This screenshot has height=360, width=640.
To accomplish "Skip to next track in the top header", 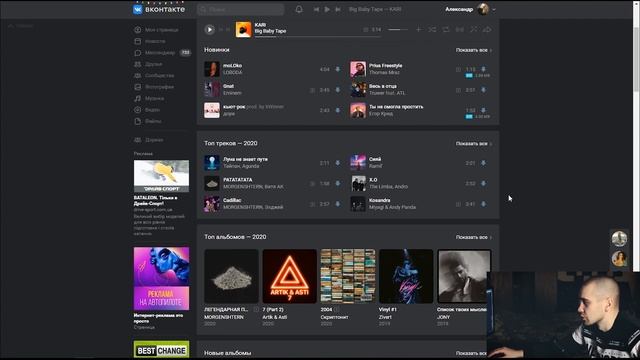I will 338,9.
